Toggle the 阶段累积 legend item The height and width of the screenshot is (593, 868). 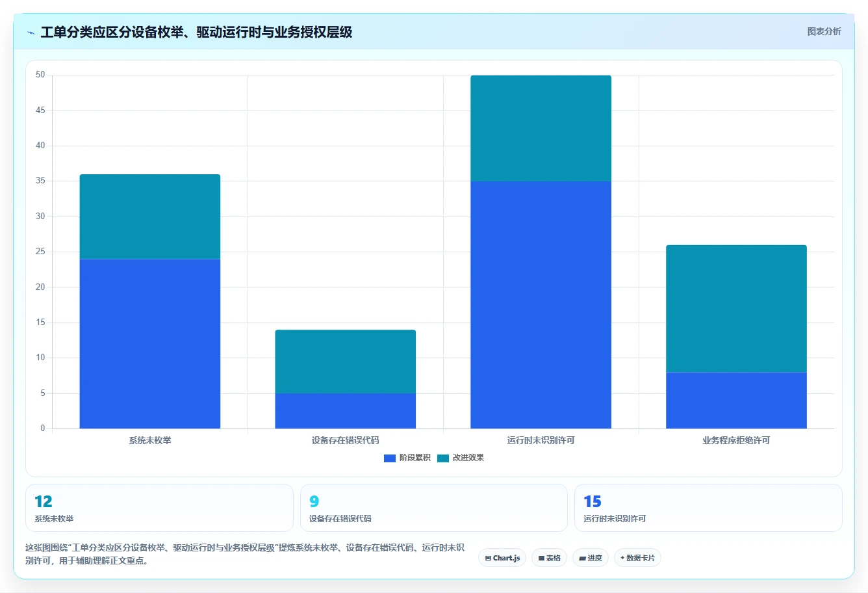click(407, 458)
